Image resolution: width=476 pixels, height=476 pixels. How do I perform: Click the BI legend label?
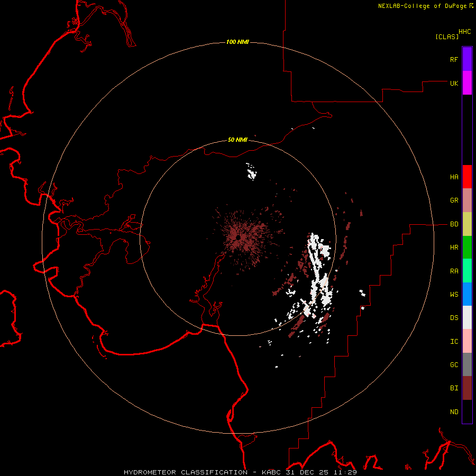[x=454, y=388]
